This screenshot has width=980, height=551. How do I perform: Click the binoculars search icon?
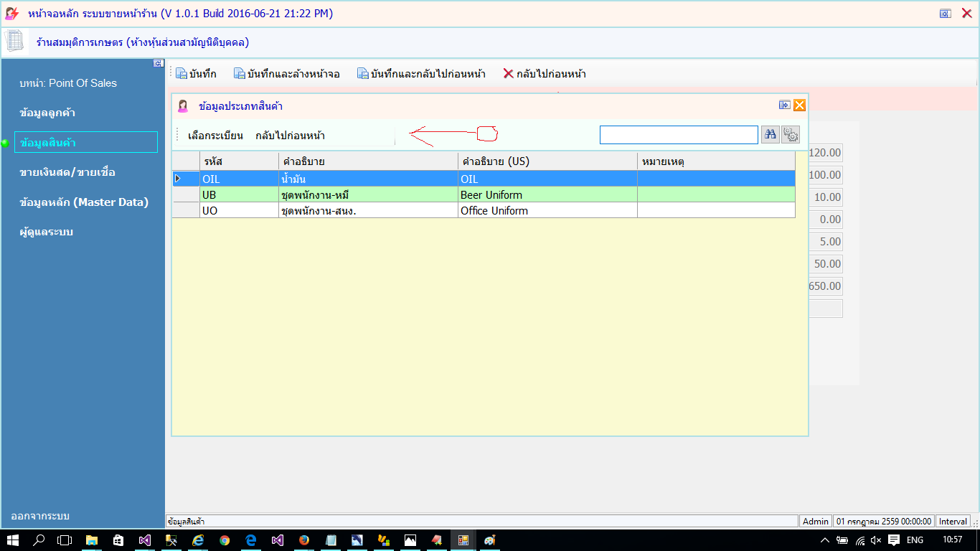point(770,135)
